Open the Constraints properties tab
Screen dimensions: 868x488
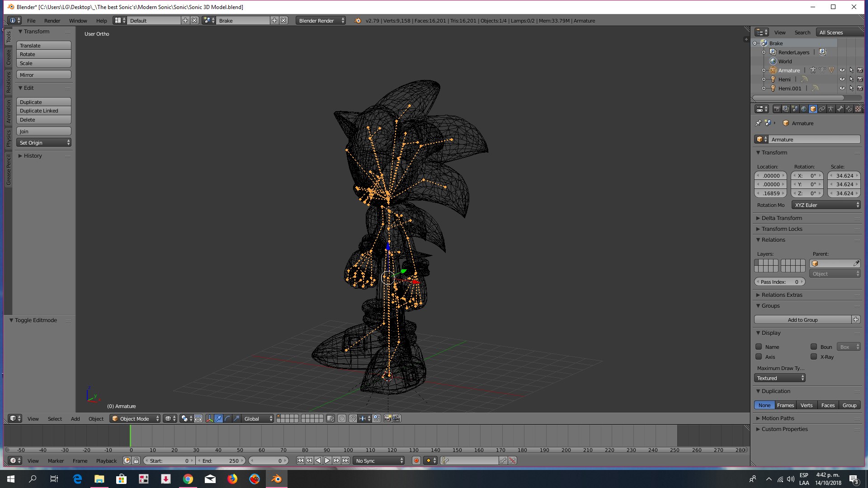tap(822, 109)
